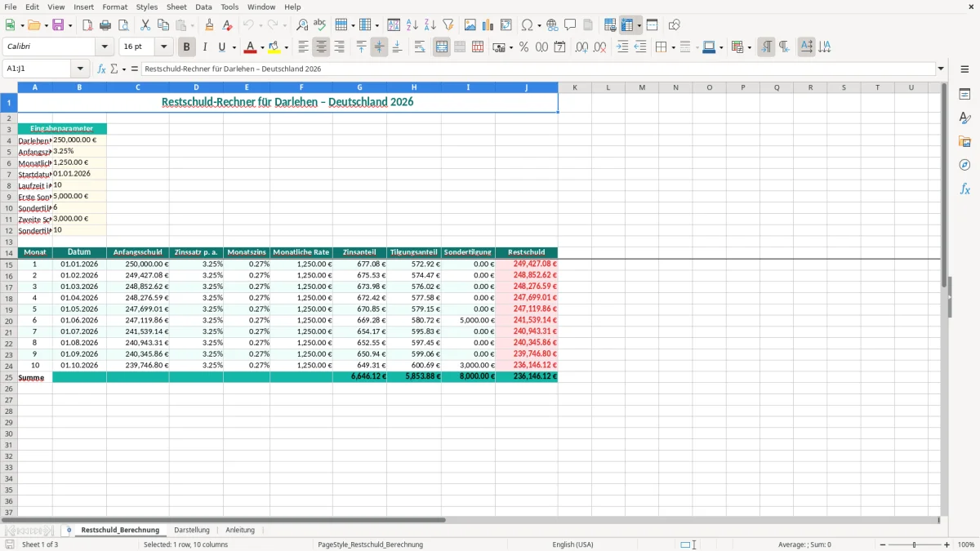Align cell text right
The height and width of the screenshot is (551, 980).
point(339,47)
